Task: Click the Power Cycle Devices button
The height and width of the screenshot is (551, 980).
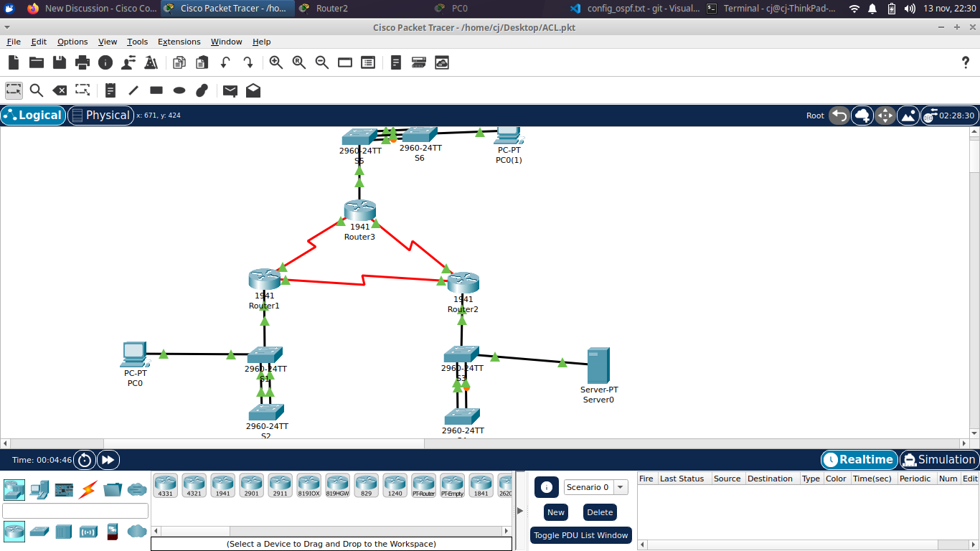Action: (x=85, y=460)
